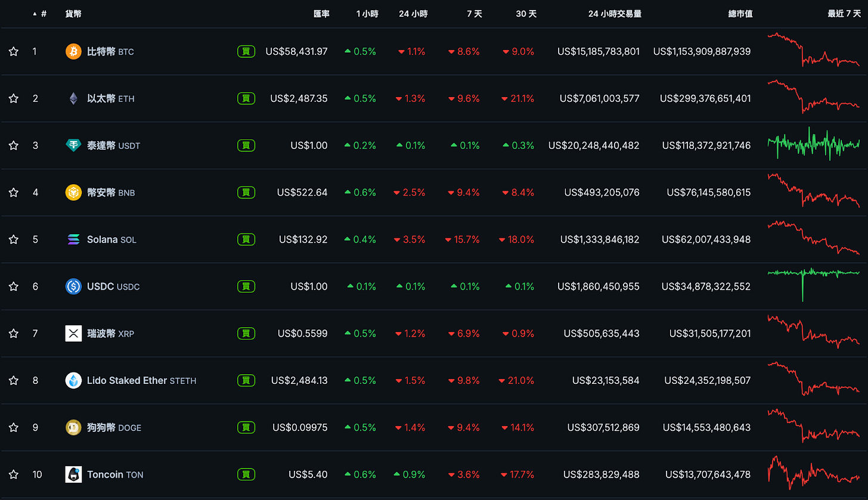Screen dimensions: 868x500
Task: Toggle favorite star for 狗狗幣 DOGE
Action: pyautogui.click(x=14, y=427)
